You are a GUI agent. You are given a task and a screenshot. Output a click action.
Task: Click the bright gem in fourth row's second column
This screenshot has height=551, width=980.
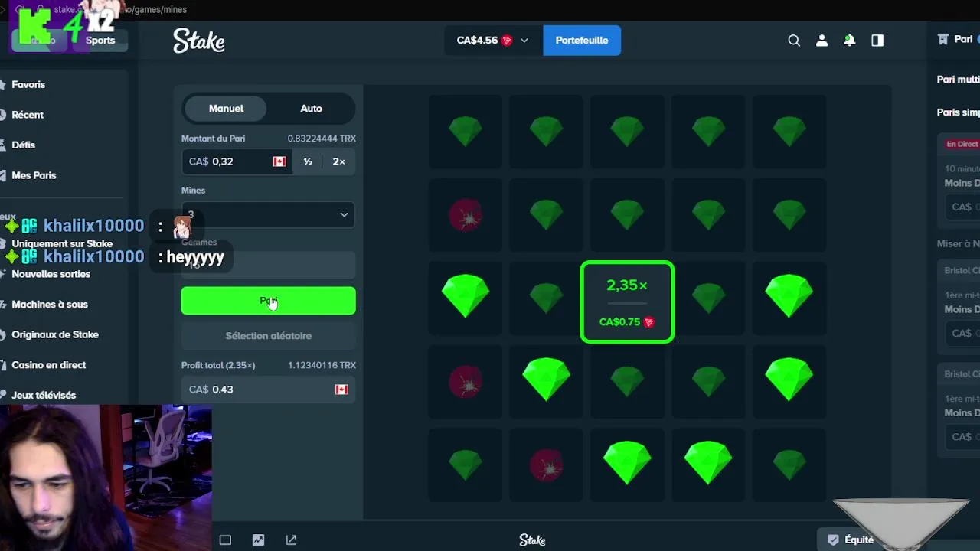pyautogui.click(x=547, y=380)
